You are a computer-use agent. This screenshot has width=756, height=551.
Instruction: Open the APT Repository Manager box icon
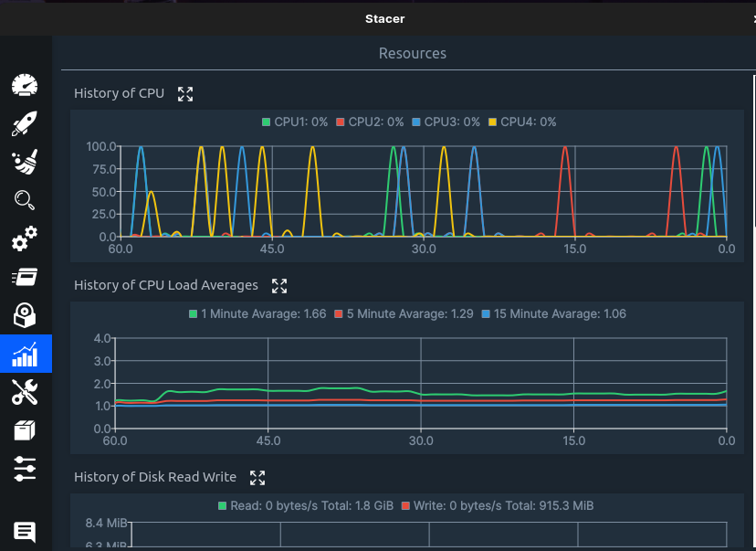coord(25,430)
